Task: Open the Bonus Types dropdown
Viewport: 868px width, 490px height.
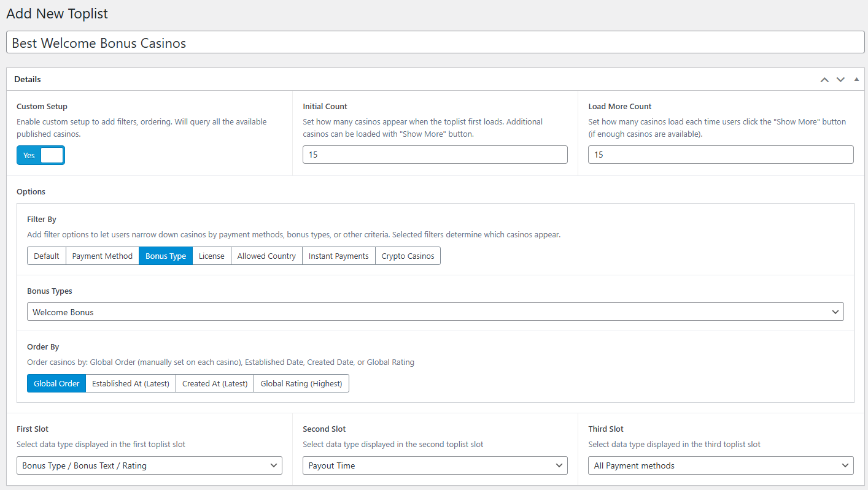Action: tap(435, 312)
